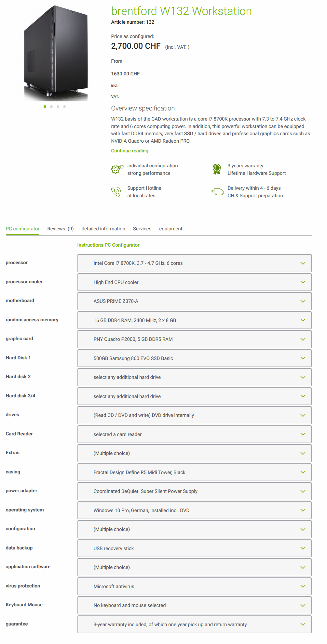Click the warranty ribbon badge icon
The width and height of the screenshot is (327, 644).
[217, 169]
